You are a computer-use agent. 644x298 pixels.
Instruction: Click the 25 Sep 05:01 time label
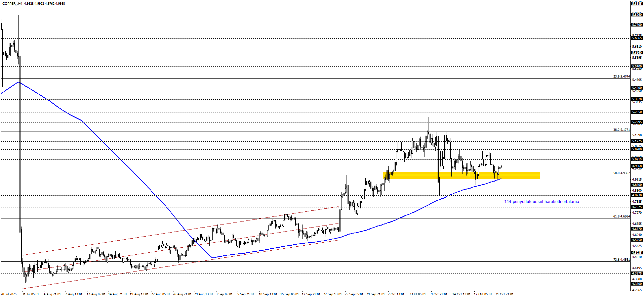pos(354,294)
